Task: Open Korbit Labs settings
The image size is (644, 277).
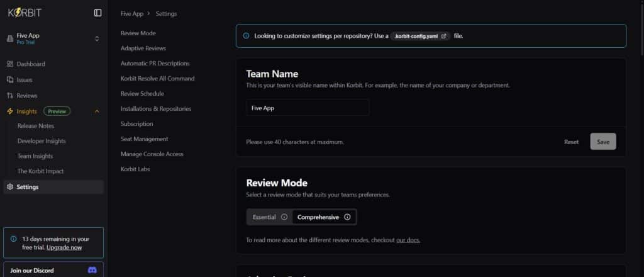Action: (135, 169)
